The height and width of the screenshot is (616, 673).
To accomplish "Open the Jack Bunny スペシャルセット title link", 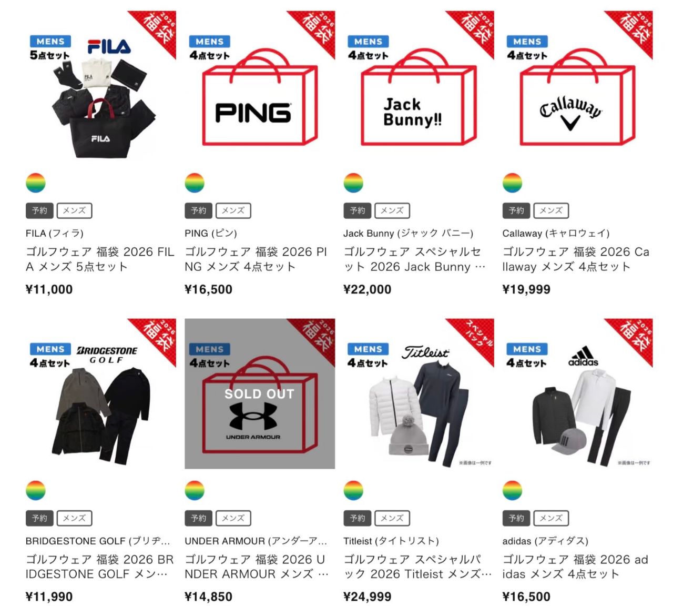I will coord(414,259).
